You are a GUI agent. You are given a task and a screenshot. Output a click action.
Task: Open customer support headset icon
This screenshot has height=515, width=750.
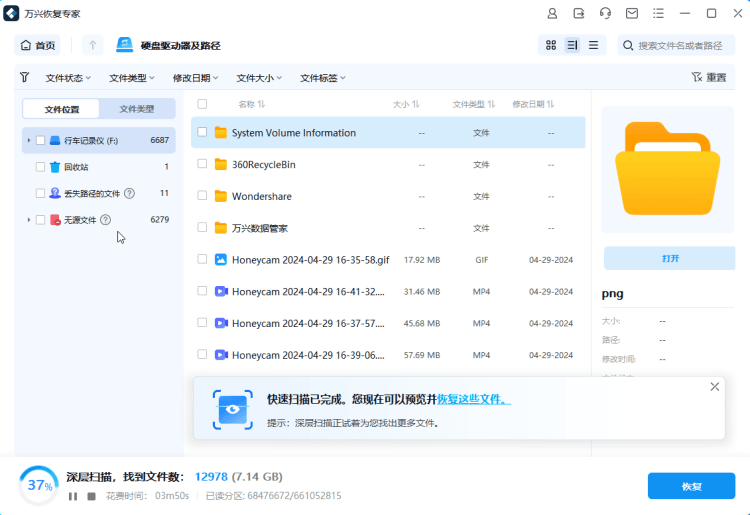[605, 13]
